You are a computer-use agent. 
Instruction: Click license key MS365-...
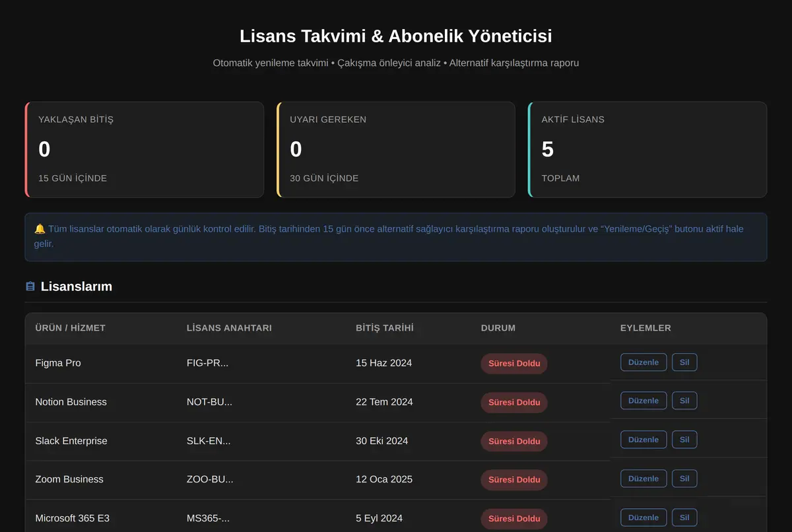pos(208,518)
